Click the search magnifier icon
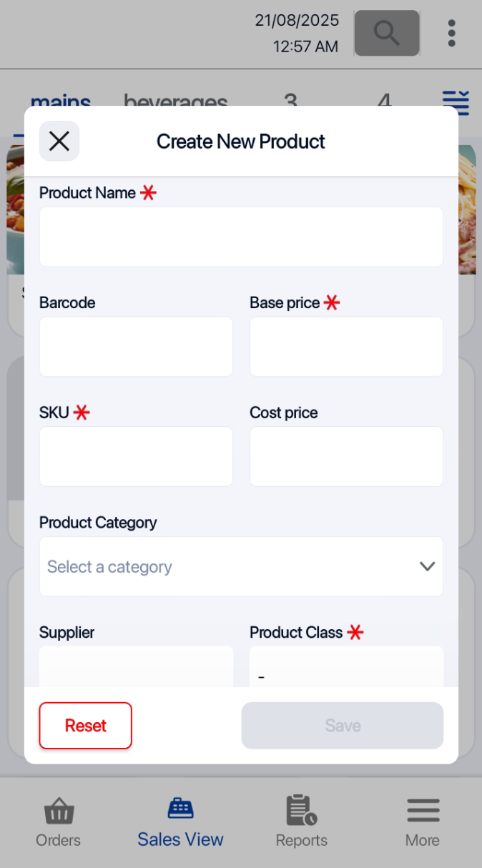 pyautogui.click(x=387, y=33)
